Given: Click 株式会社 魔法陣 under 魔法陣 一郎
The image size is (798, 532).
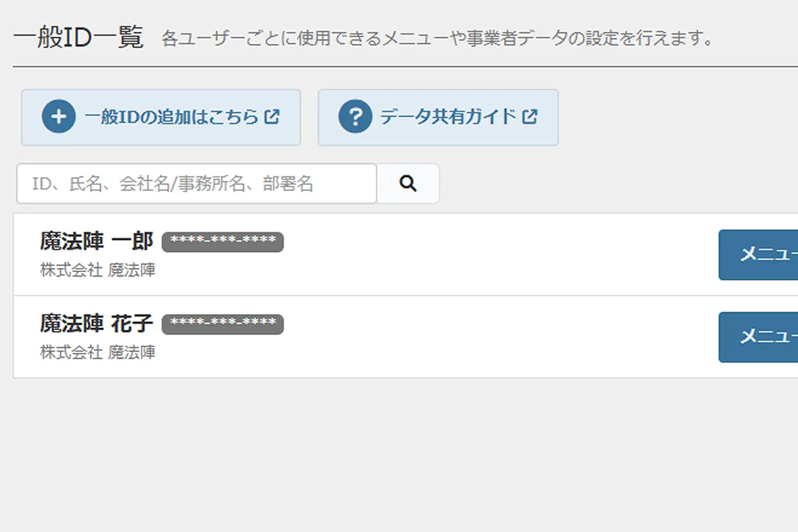Looking at the screenshot, I should click(98, 270).
